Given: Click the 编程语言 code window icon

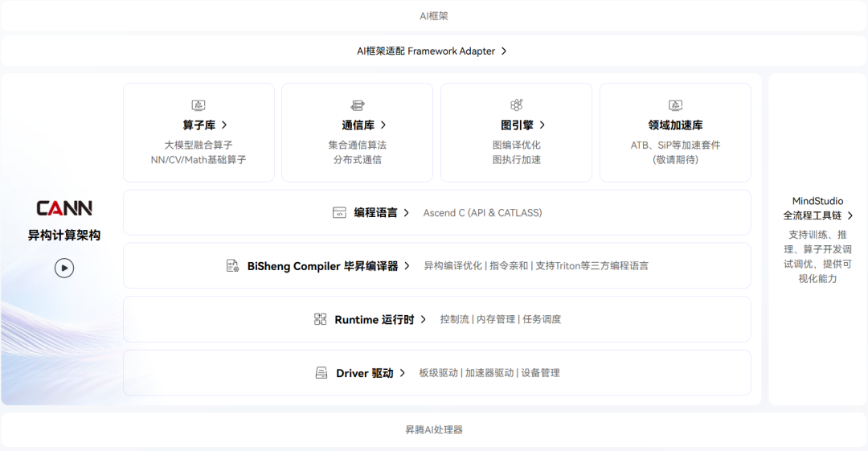Looking at the screenshot, I should pyautogui.click(x=339, y=213).
